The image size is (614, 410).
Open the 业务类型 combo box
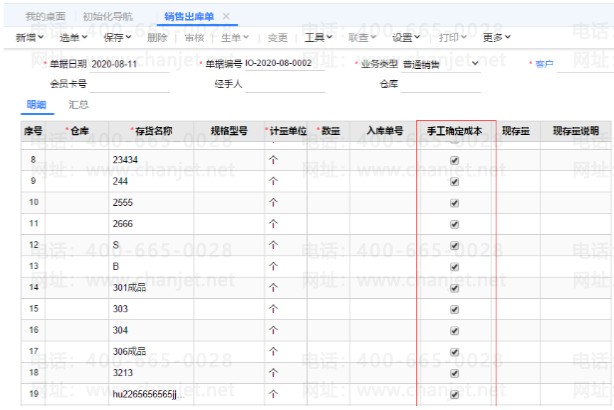point(441,64)
